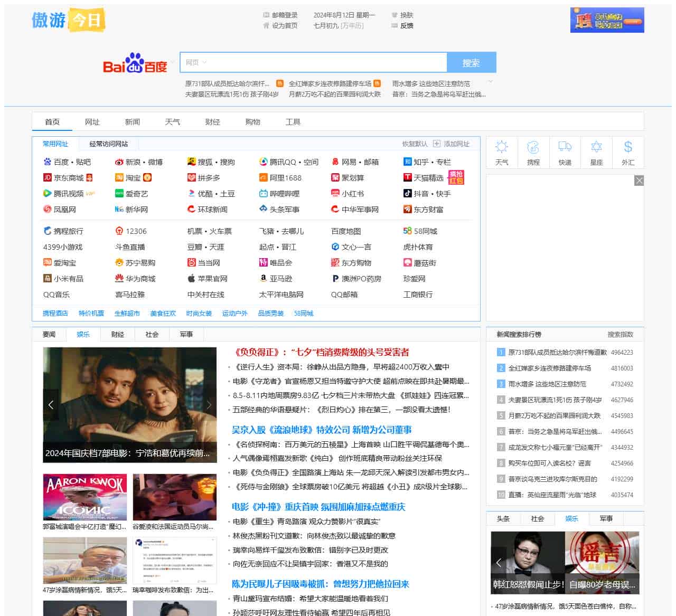Switch to the 购物 navigation tab
Image resolution: width=676 pixels, height=616 pixels.
pyautogui.click(x=253, y=122)
